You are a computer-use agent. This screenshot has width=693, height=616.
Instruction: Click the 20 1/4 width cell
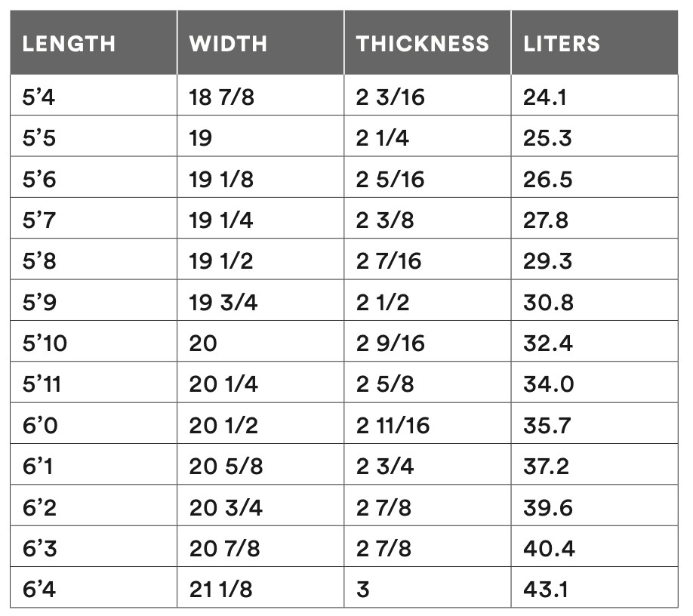pyautogui.click(x=223, y=384)
